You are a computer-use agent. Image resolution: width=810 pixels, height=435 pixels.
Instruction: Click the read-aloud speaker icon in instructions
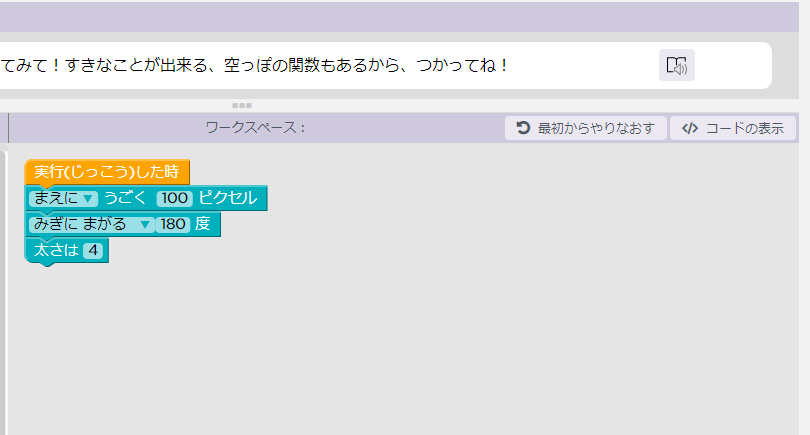tap(676, 65)
